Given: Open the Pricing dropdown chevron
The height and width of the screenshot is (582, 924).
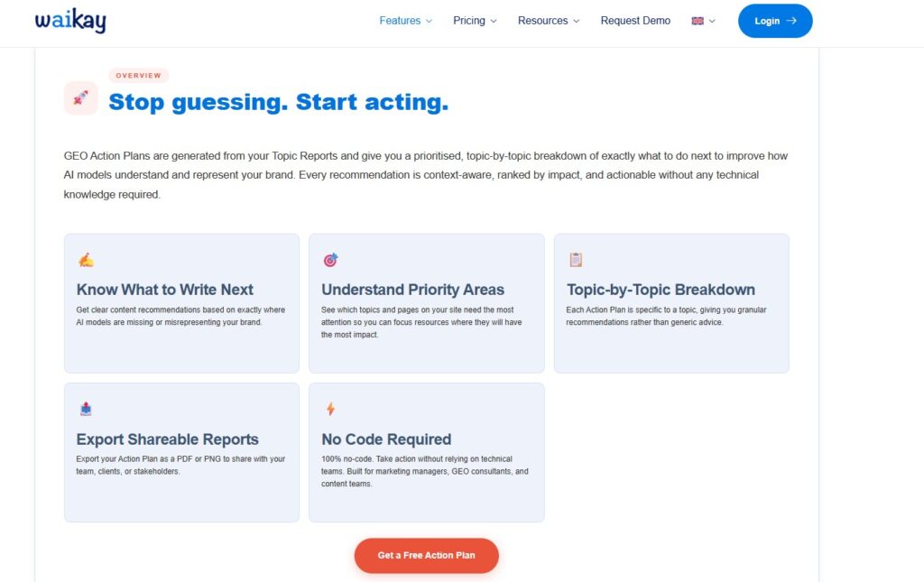Looking at the screenshot, I should 494,22.
